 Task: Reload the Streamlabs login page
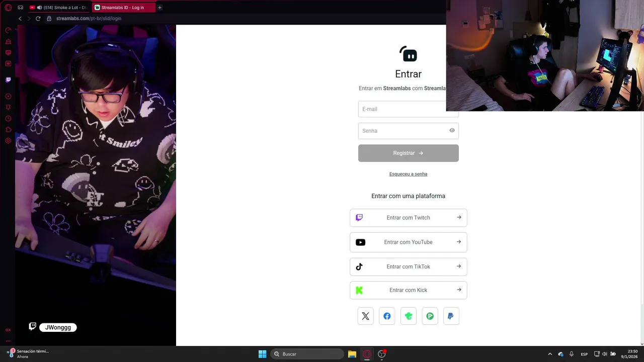pyautogui.click(x=38, y=19)
